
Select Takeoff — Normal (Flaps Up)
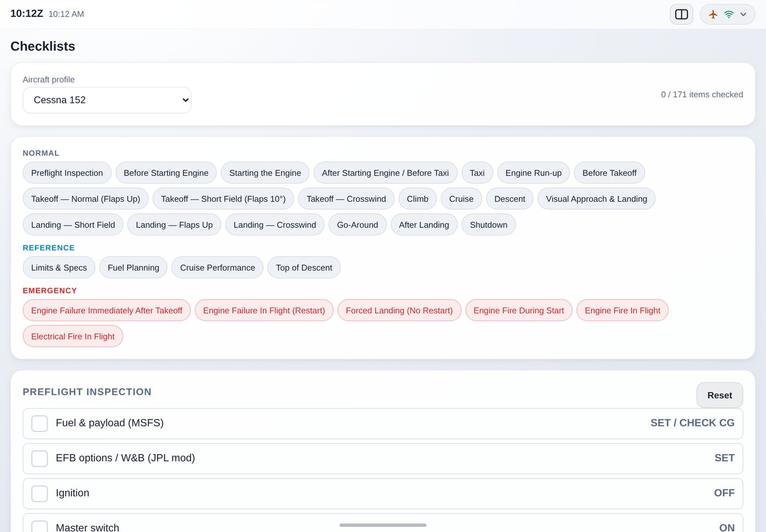click(x=85, y=199)
